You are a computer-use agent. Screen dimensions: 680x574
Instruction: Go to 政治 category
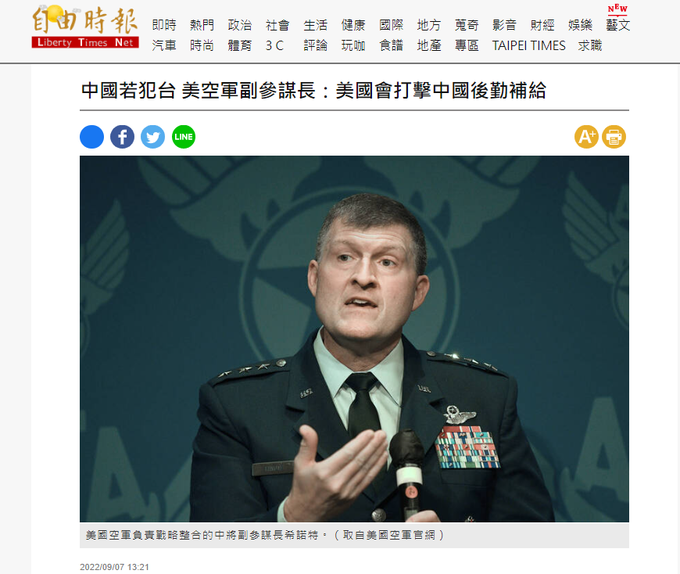point(240,25)
